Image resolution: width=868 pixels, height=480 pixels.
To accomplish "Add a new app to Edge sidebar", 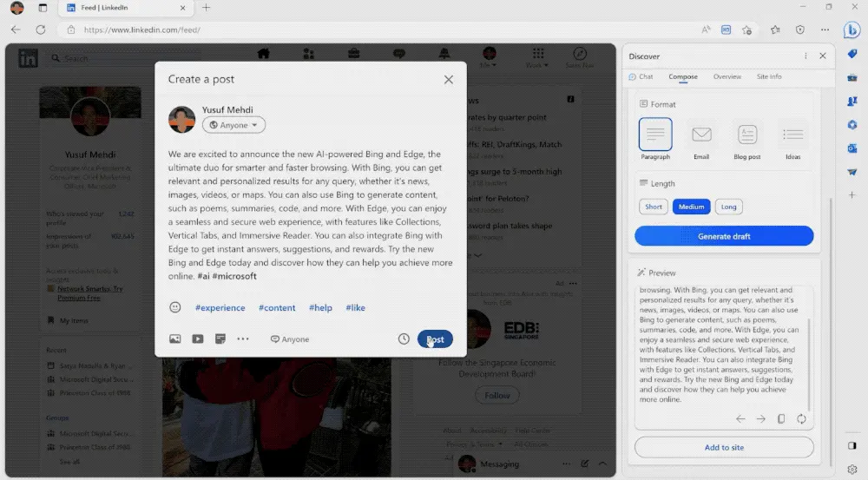I will [x=852, y=195].
